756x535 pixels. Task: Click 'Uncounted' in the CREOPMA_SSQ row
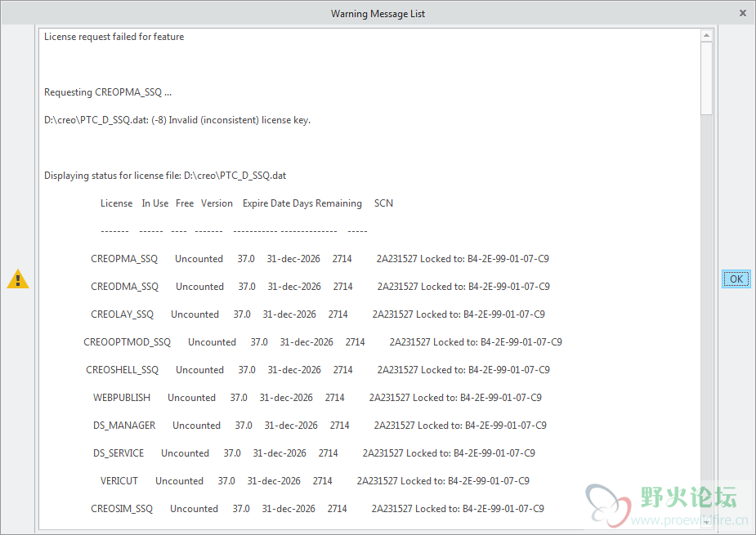click(199, 259)
